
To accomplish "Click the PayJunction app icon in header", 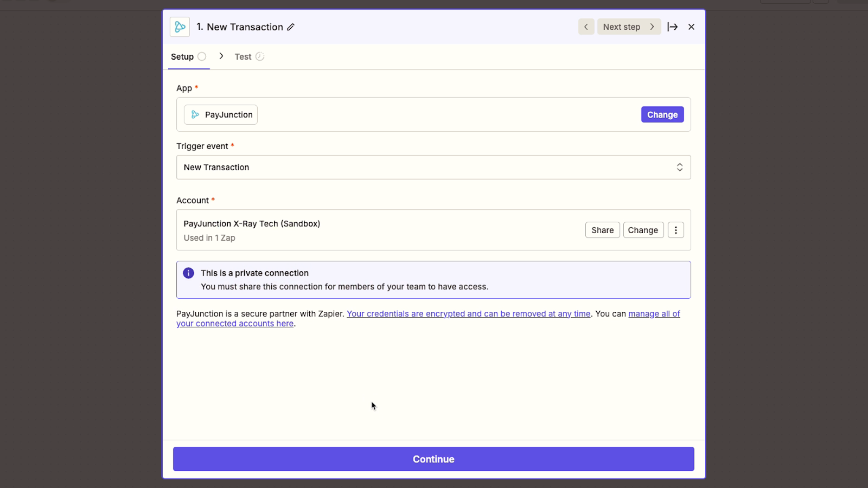I will (180, 27).
